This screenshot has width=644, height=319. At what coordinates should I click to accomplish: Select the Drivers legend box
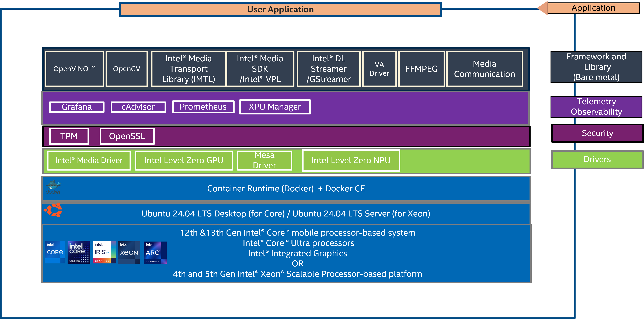pos(597,159)
